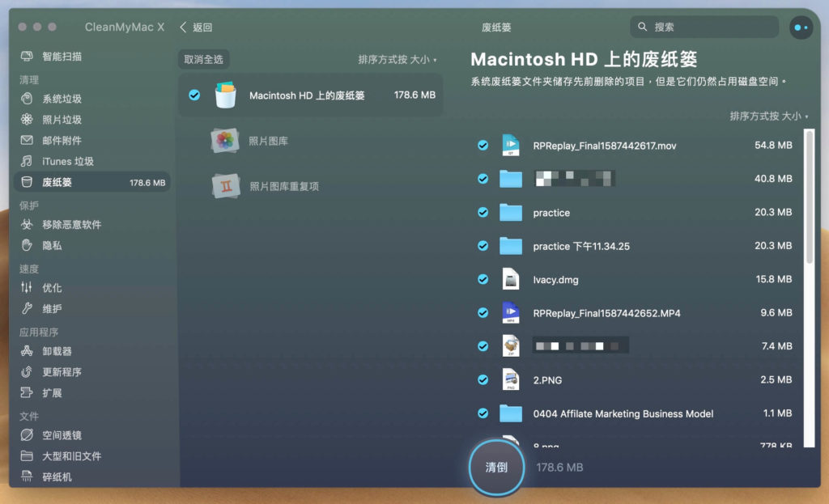The width and height of the screenshot is (829, 504).
Task: Click 优化 in sidebar
Action: [x=52, y=288]
